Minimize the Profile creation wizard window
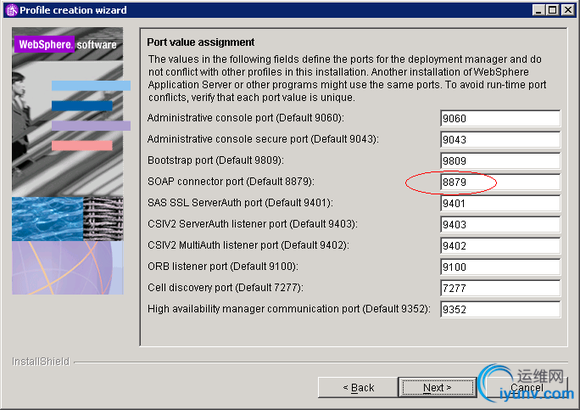The width and height of the screenshot is (580, 410). (x=539, y=10)
